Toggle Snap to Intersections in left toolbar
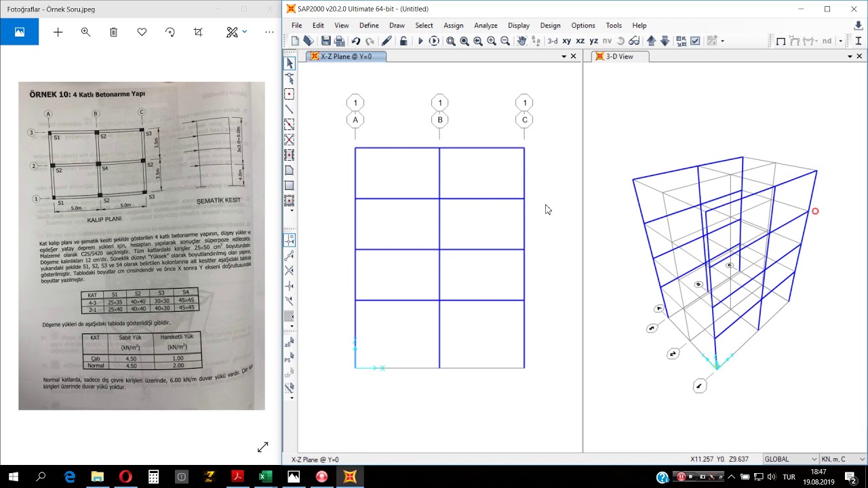The image size is (868, 488). pyautogui.click(x=290, y=270)
